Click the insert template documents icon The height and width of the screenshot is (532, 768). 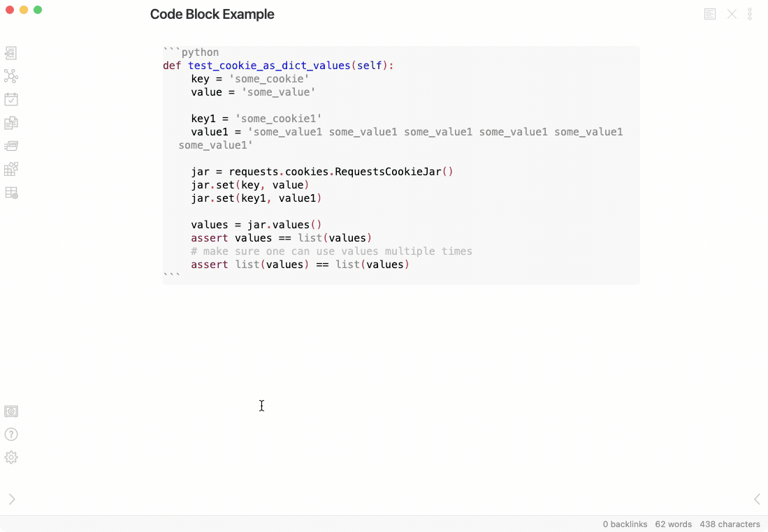[10, 123]
